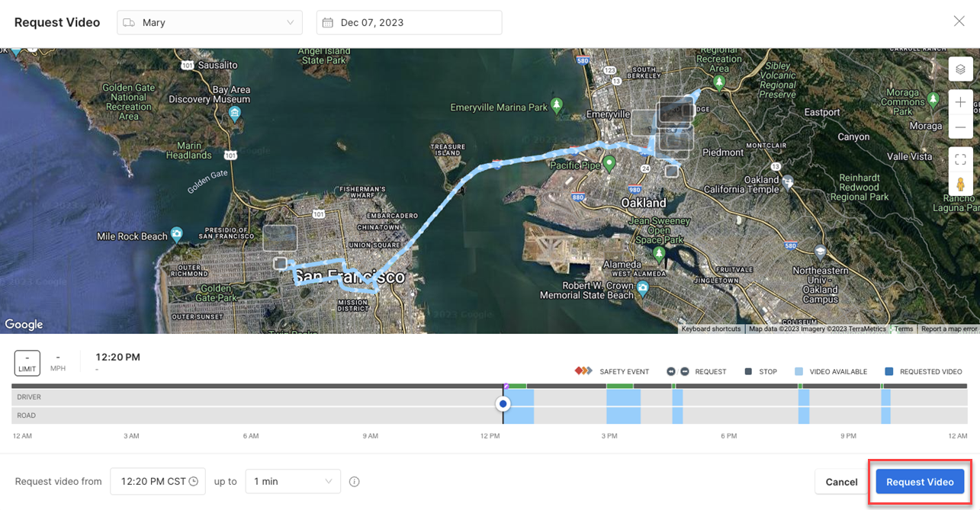Click the calendar icon in the date field
The height and width of the screenshot is (510, 980).
[x=328, y=22]
